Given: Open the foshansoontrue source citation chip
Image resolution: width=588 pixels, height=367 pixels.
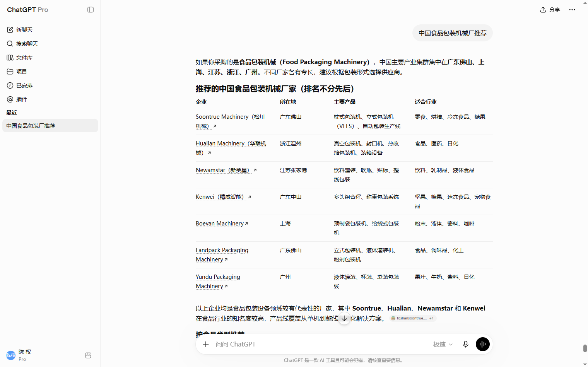Looking at the screenshot, I should (x=413, y=318).
